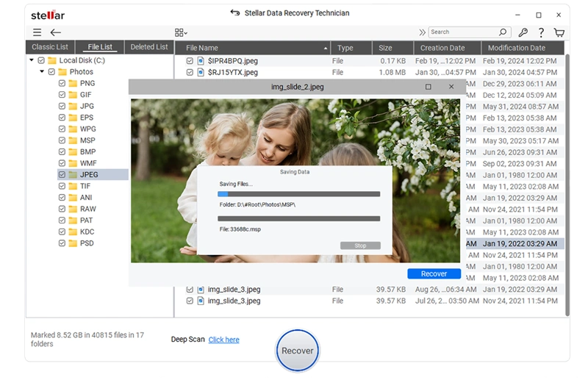Image resolution: width=588 pixels, height=380 pixels.
Task: Go back using the arrow icon
Action: coord(56,32)
